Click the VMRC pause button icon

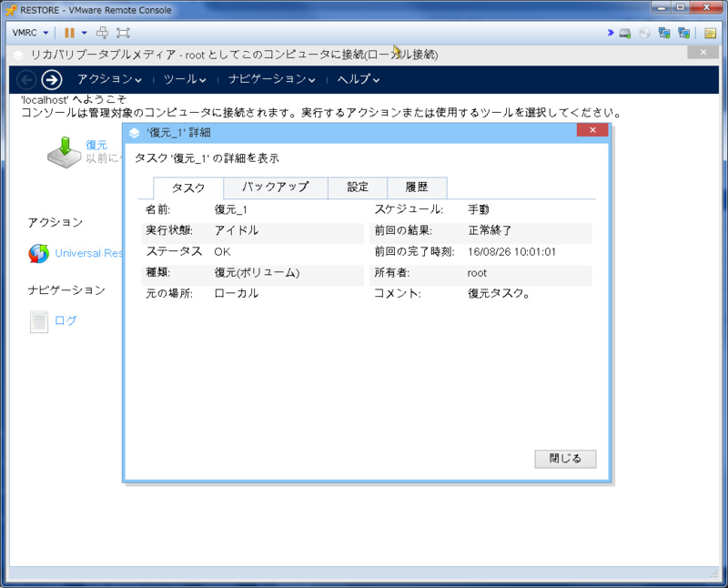(x=69, y=33)
